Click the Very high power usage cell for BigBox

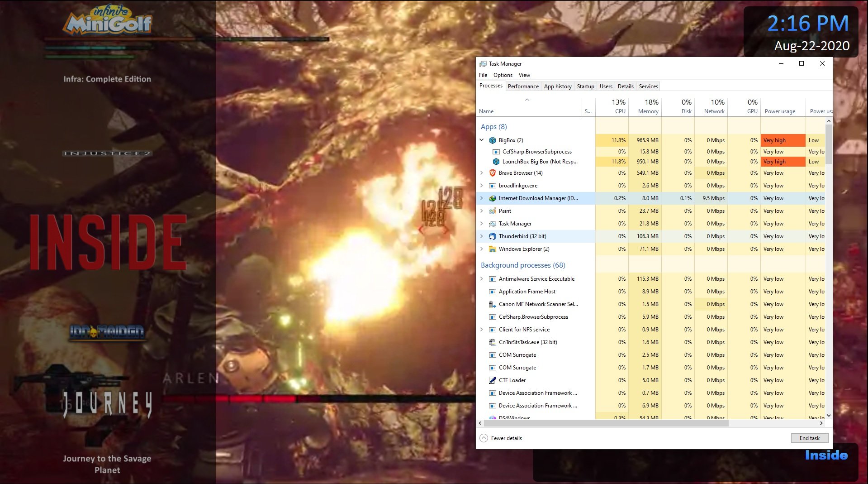point(783,140)
